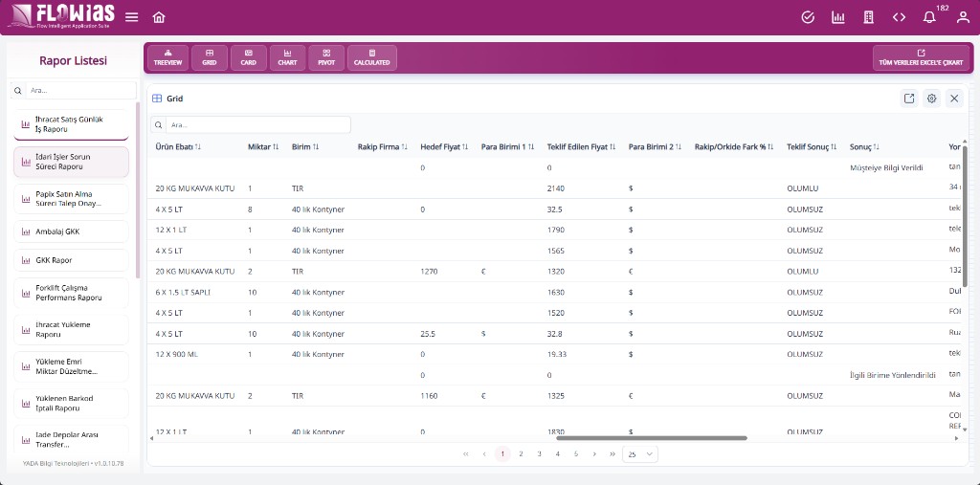This screenshot has height=485, width=980.
Task: Open the rows-per-page dropdown showing 25
Action: coord(640,454)
